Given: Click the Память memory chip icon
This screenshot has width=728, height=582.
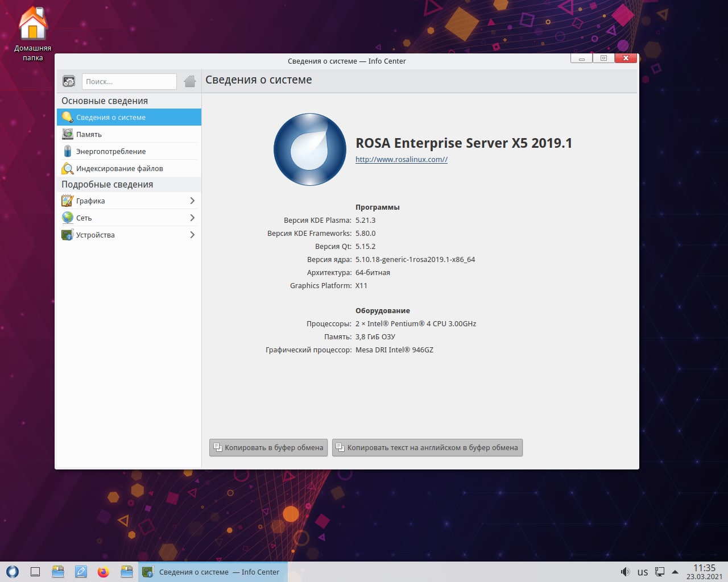Looking at the screenshot, I should click(68, 134).
